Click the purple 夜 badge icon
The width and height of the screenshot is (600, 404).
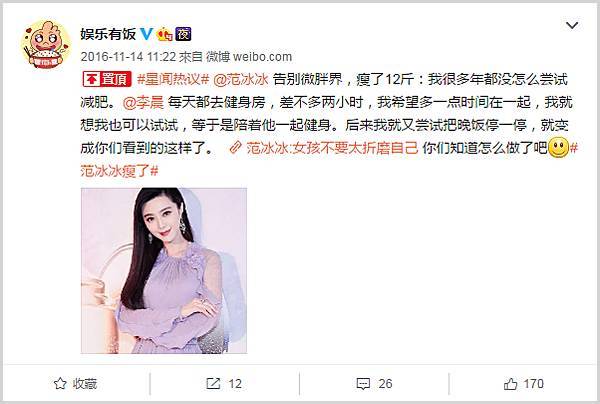[183, 34]
